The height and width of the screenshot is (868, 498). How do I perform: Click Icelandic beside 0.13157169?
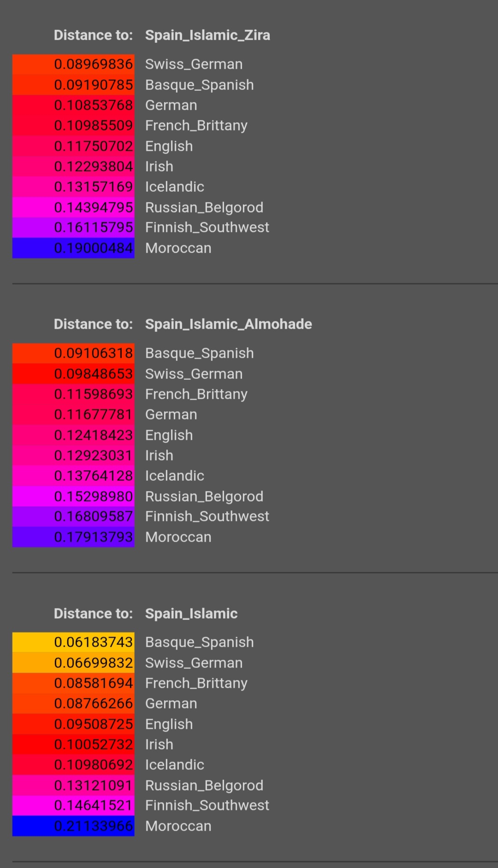click(174, 187)
